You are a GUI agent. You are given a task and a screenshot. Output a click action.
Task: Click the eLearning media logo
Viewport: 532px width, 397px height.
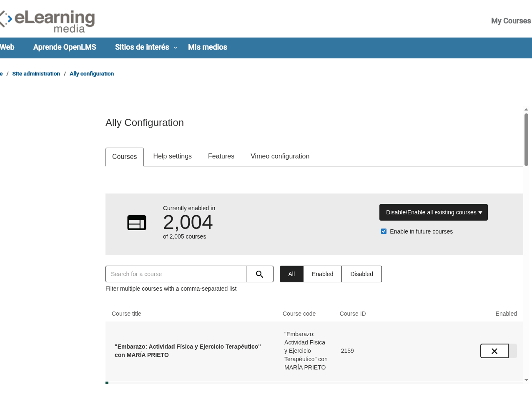pyautogui.click(x=47, y=21)
